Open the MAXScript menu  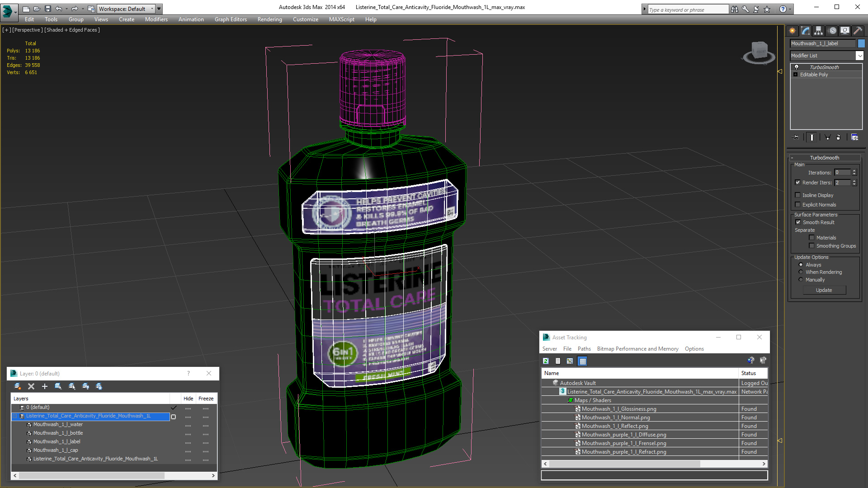[341, 19]
